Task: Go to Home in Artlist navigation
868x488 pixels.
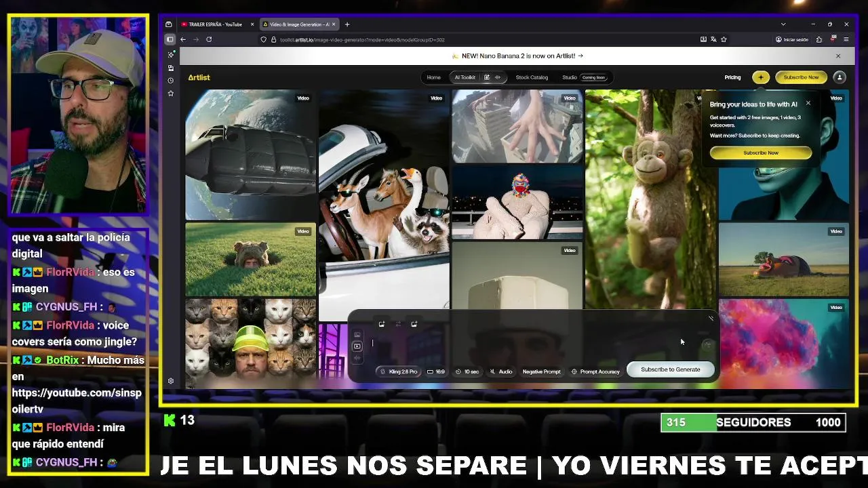Action: [433, 77]
